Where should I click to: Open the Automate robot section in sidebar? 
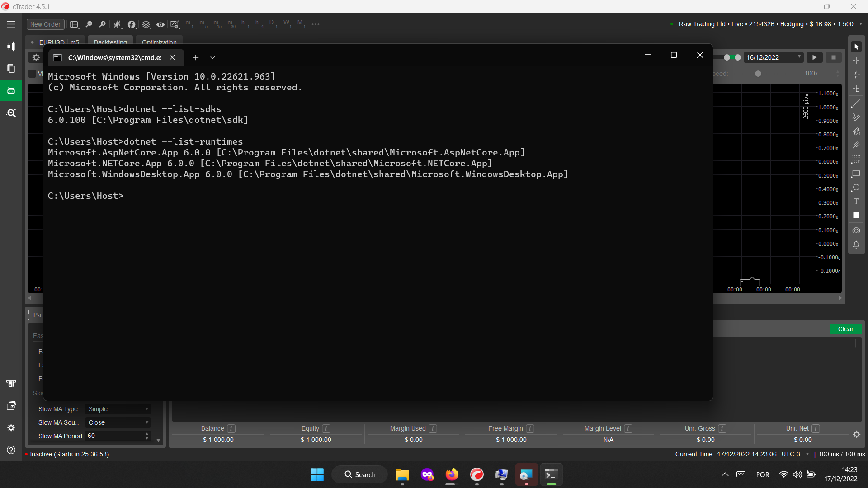(x=11, y=90)
